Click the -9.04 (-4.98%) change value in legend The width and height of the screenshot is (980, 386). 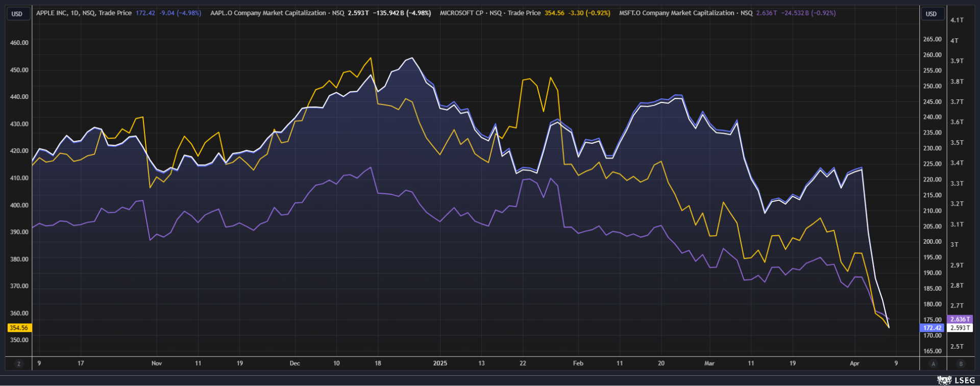coord(180,13)
